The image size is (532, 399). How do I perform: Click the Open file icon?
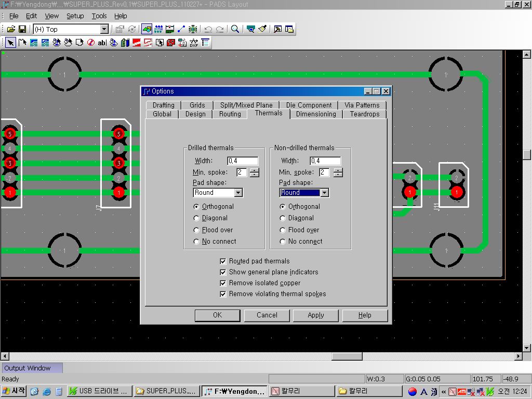click(x=11, y=29)
